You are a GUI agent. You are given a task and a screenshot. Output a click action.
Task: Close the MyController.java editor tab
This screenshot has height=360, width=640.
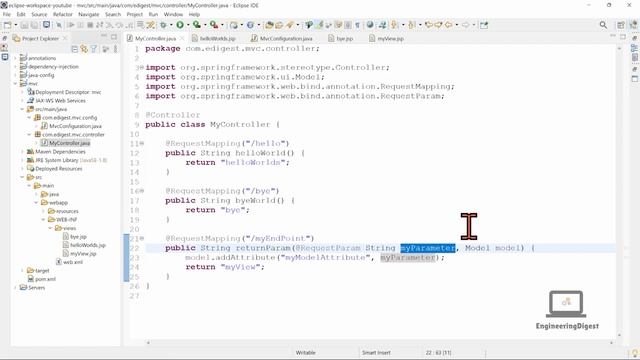(x=182, y=38)
